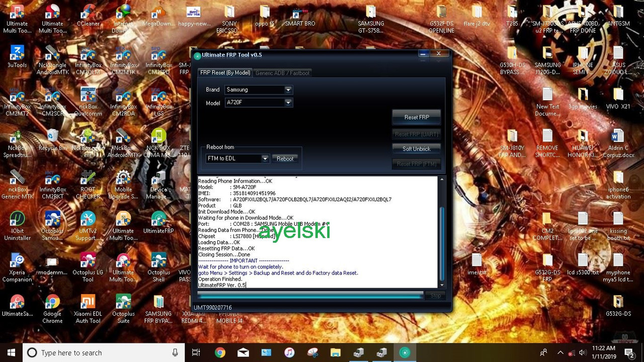The image size is (644, 362).
Task: Click the Reboot button
Action: point(285,158)
